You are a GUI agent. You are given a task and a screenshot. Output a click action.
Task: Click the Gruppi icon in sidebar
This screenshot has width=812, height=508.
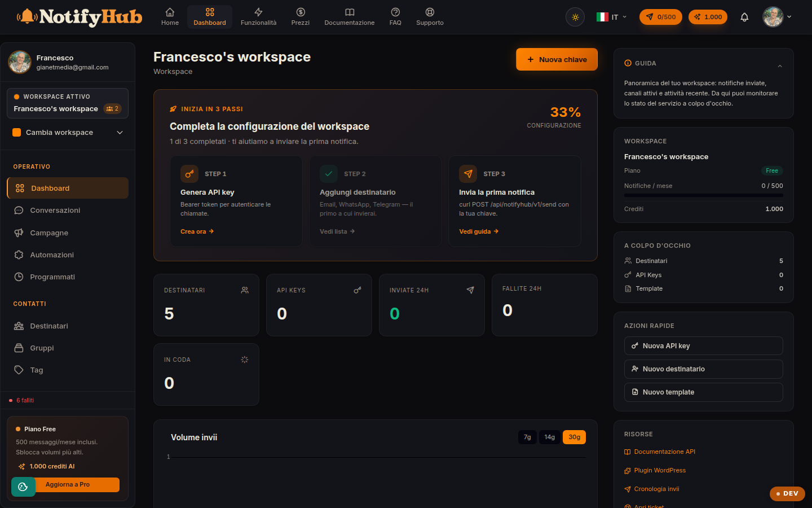pyautogui.click(x=19, y=348)
